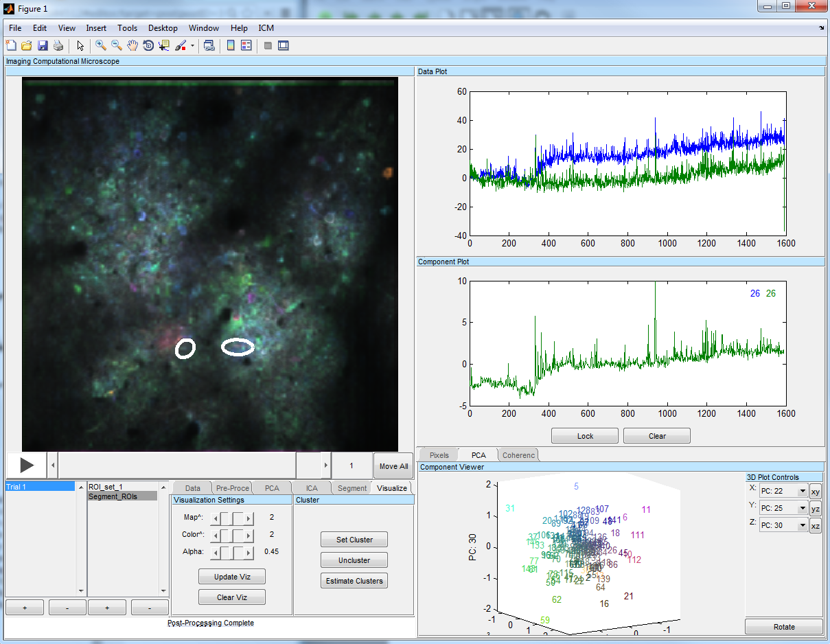
Task: Open the Z axis PC: 30 dropdown
Action: (x=783, y=525)
